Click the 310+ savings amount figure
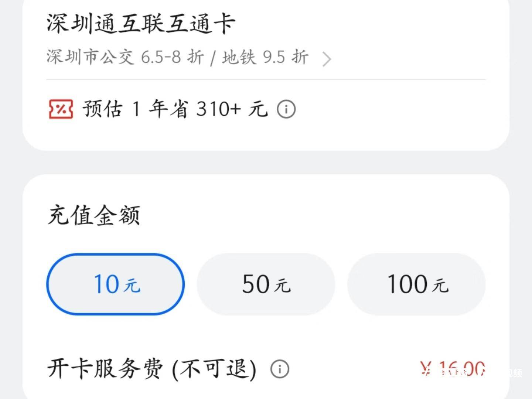 (x=218, y=109)
